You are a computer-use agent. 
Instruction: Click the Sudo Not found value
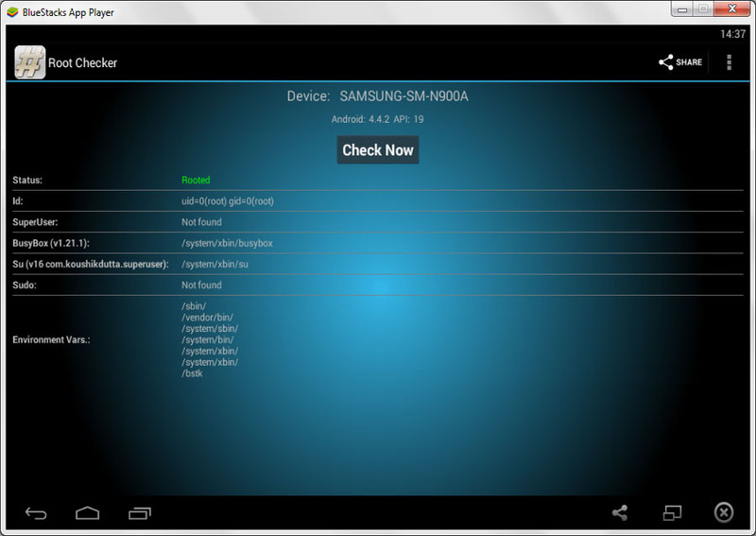(x=201, y=285)
